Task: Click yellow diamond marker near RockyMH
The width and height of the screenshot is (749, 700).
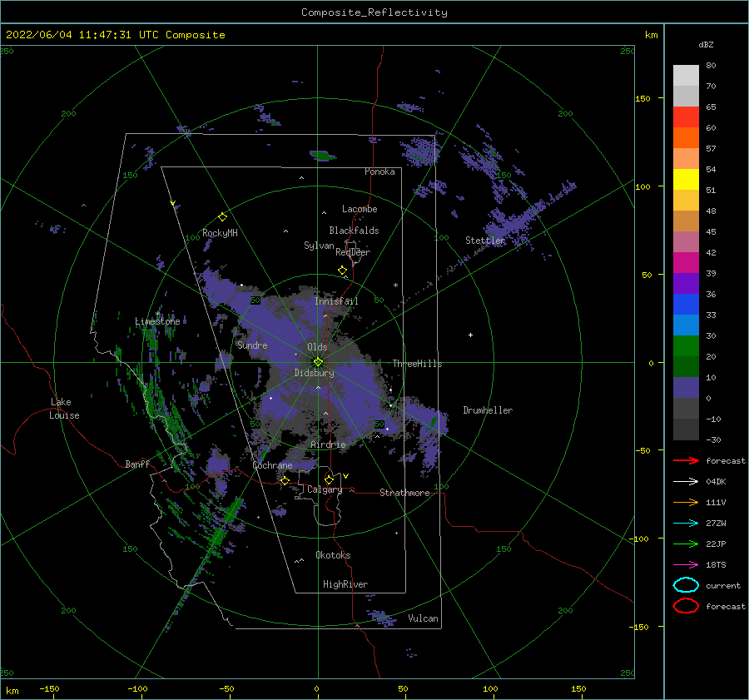Action: pos(222,217)
